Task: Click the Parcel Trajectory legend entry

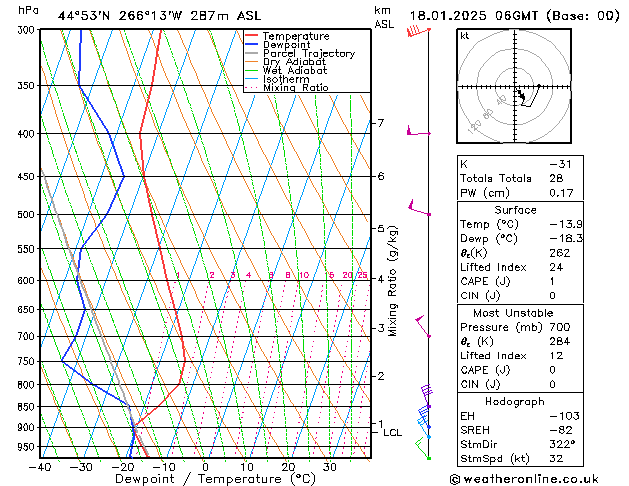Action: tap(300, 53)
